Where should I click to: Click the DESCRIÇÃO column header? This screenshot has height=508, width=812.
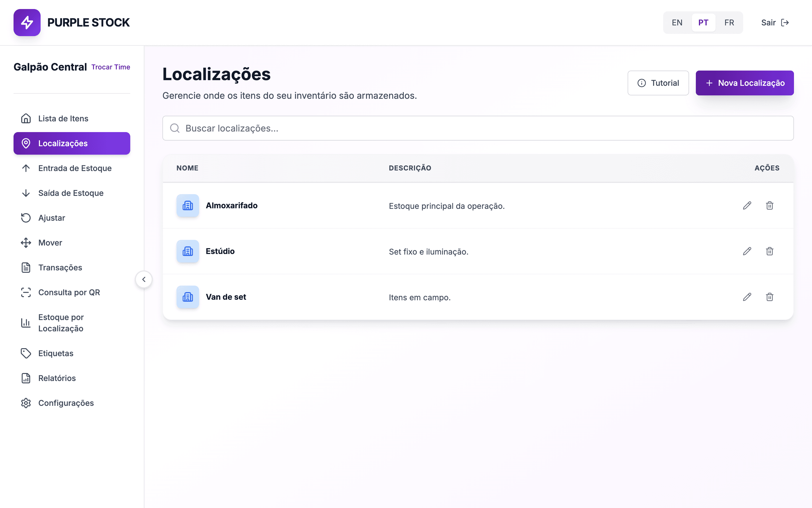point(410,168)
